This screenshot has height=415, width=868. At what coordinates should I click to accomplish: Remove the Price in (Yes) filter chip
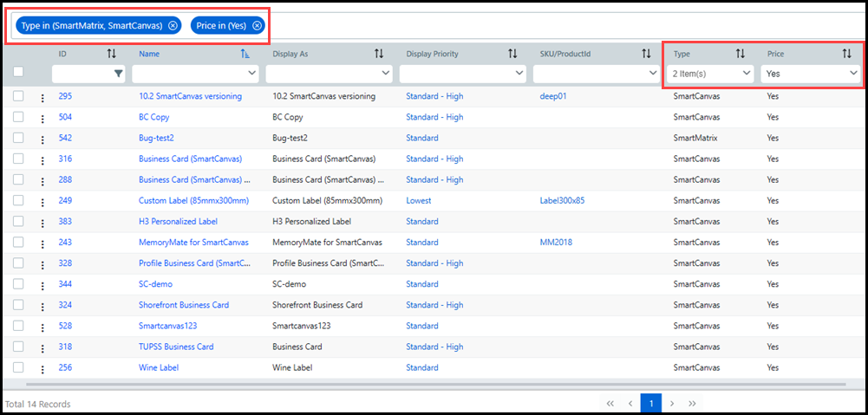[257, 26]
